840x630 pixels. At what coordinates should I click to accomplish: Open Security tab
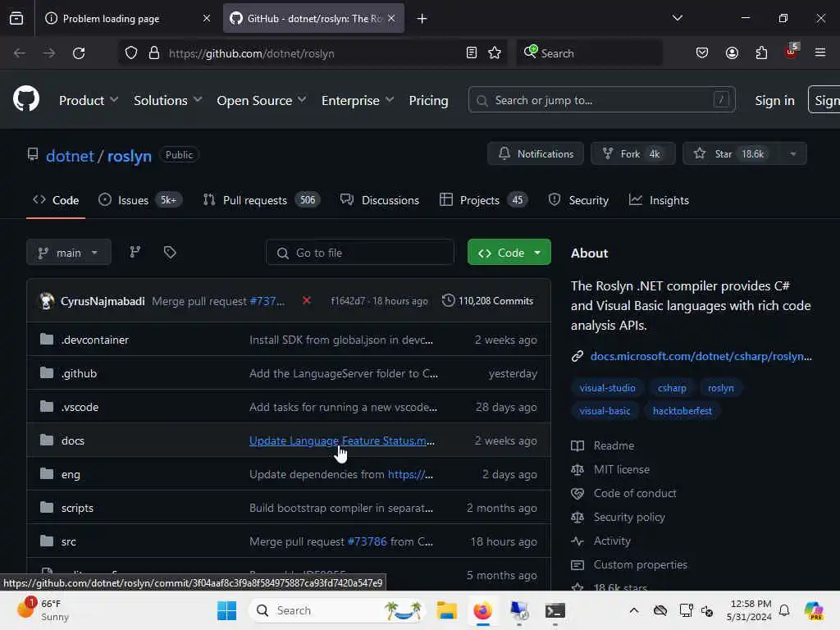click(x=578, y=200)
